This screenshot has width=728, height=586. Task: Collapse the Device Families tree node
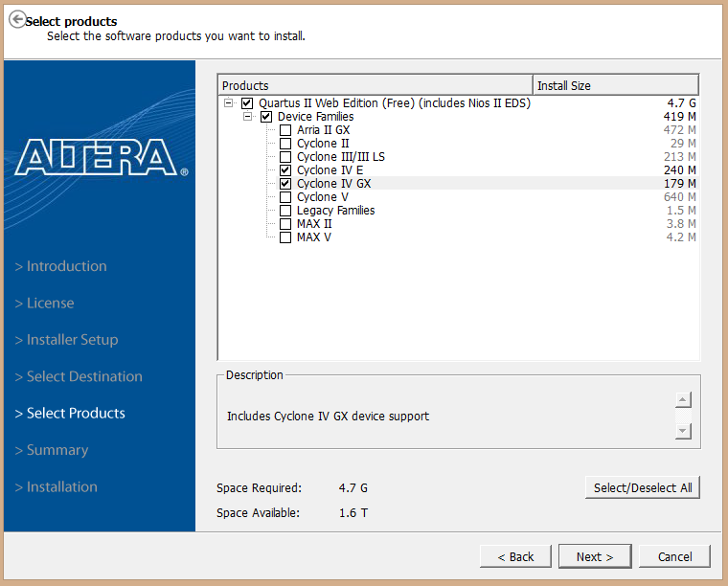pos(248,117)
